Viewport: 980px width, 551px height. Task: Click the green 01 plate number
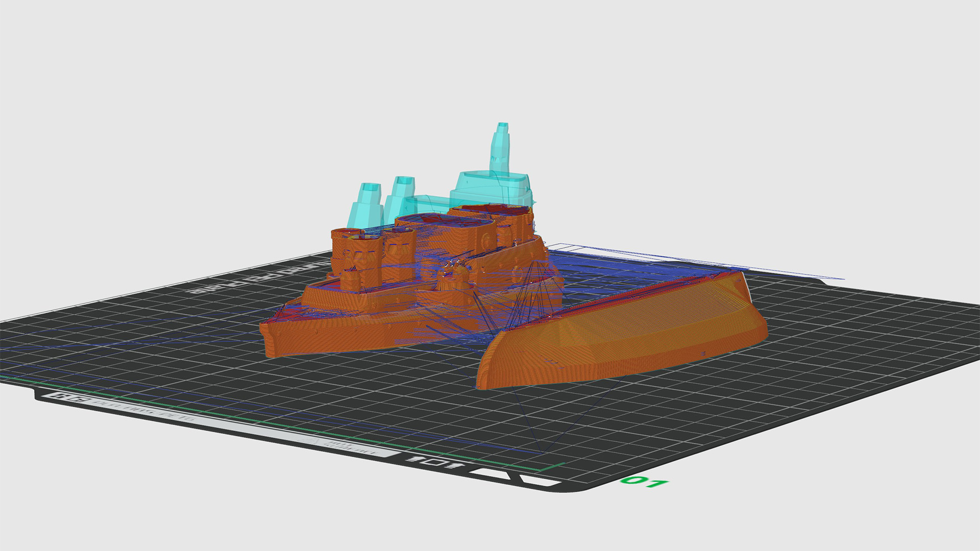(644, 482)
